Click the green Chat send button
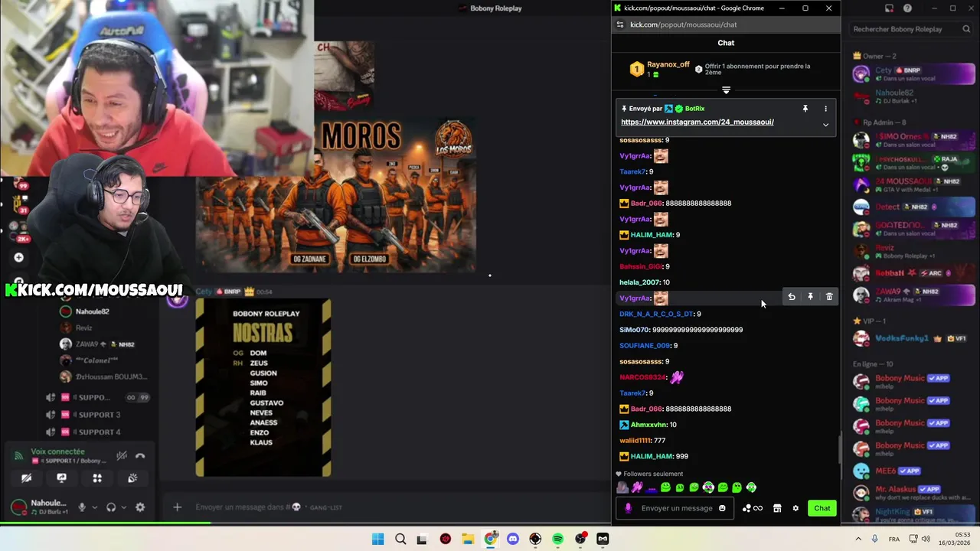The width and height of the screenshot is (980, 551). pyautogui.click(x=822, y=508)
